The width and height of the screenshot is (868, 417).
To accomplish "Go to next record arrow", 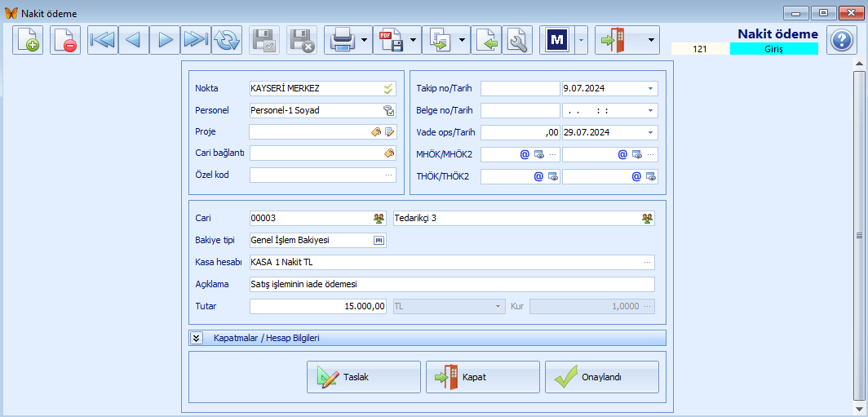I will pos(165,40).
